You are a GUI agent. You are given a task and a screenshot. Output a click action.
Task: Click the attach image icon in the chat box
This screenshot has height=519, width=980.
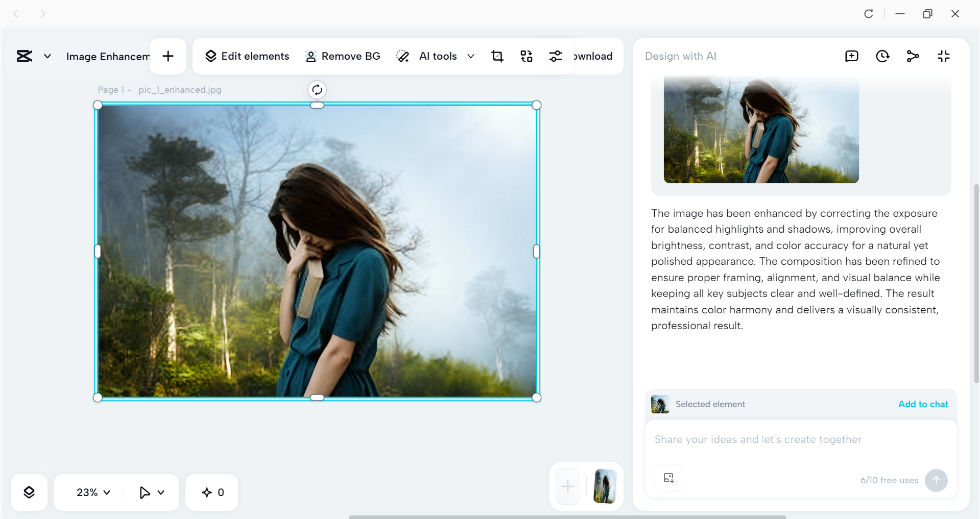point(668,478)
